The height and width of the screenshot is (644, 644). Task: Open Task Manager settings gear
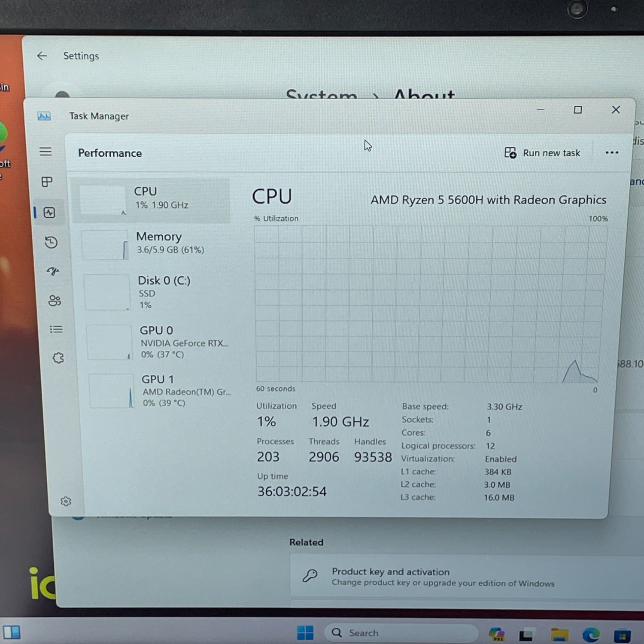(66, 501)
